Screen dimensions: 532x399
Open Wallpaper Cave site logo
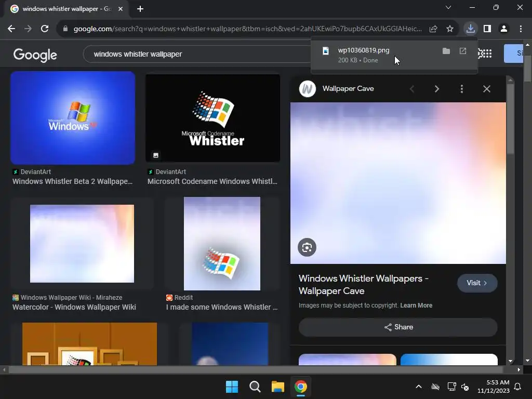(x=308, y=89)
